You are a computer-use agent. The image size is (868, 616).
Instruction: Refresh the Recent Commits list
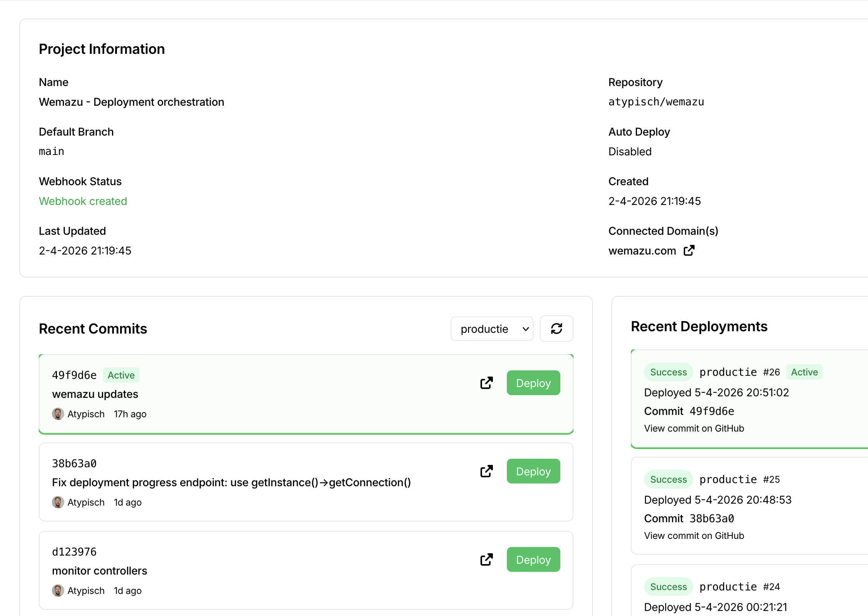pyautogui.click(x=556, y=329)
